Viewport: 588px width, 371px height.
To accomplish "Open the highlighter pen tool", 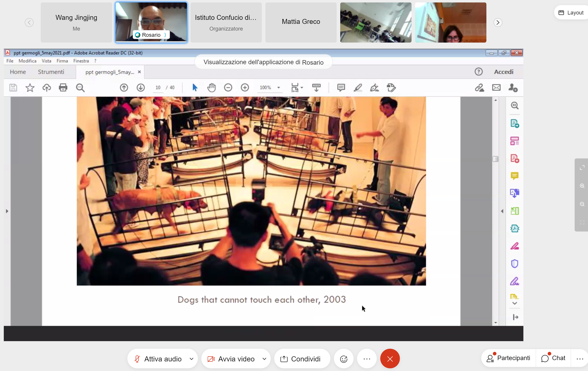I will coord(358,87).
